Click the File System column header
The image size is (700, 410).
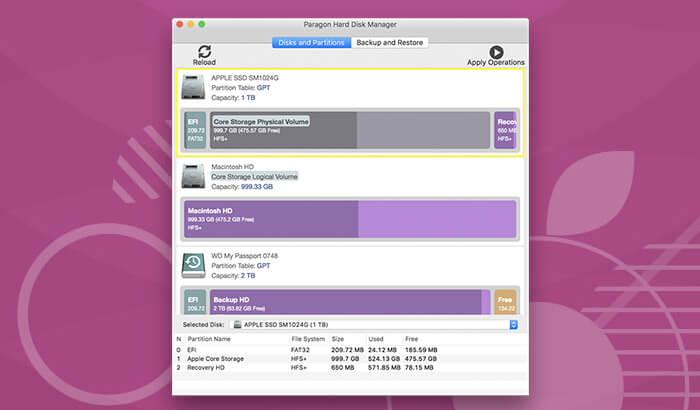pos(308,339)
